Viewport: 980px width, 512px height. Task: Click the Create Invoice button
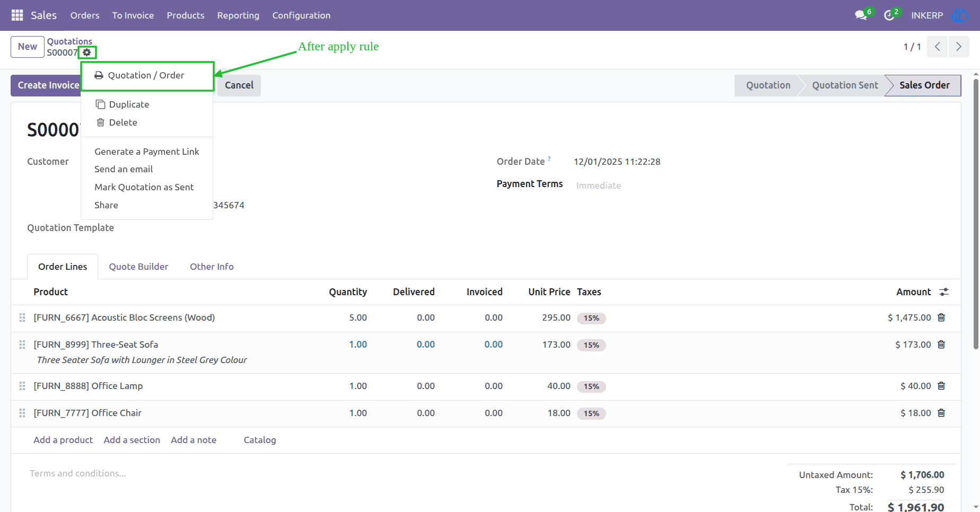[x=46, y=85]
